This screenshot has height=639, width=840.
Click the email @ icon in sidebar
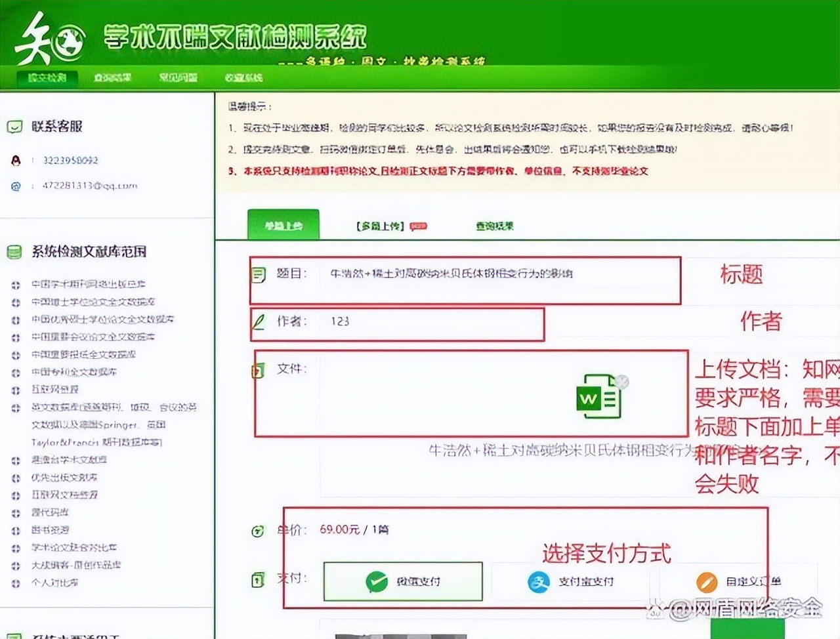pyautogui.click(x=16, y=186)
